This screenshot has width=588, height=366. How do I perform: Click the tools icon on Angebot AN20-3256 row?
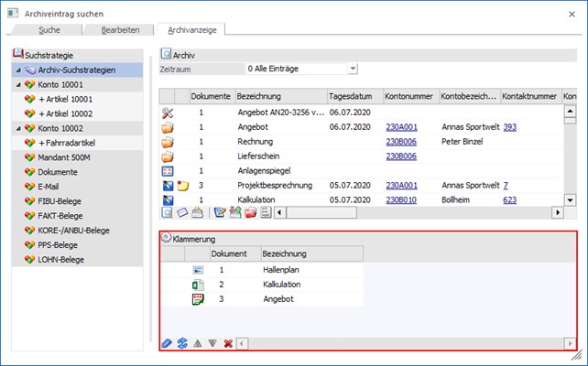pos(167,112)
